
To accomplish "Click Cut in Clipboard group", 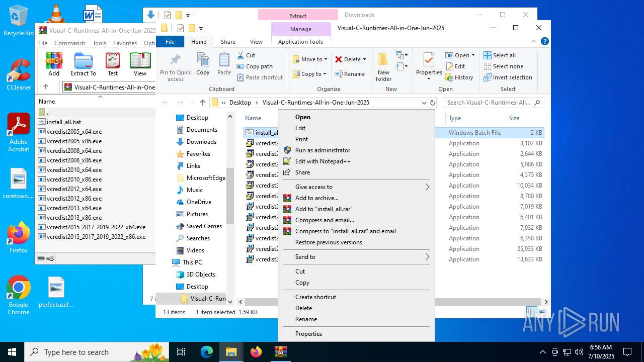I will (x=246, y=55).
